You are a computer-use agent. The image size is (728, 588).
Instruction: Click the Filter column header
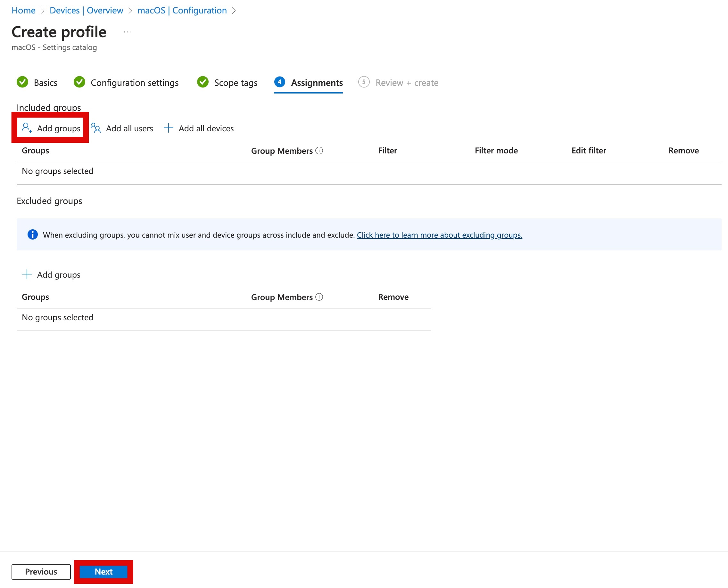387,151
